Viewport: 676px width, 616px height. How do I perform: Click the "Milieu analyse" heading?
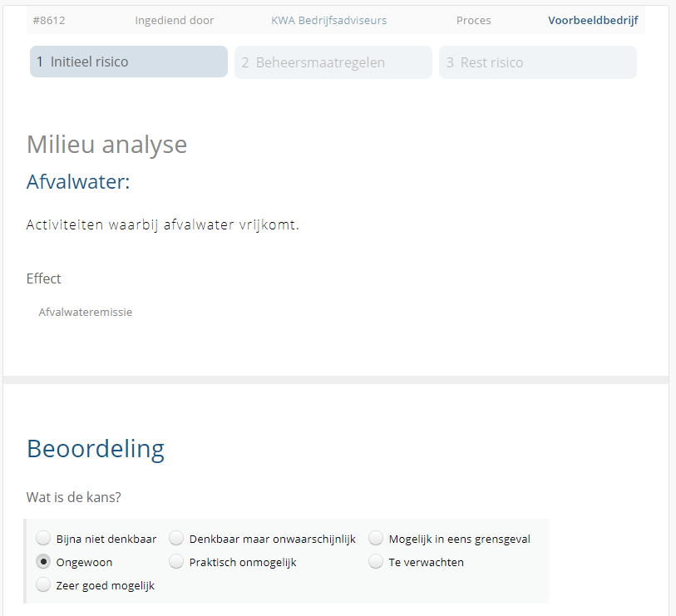(x=106, y=144)
